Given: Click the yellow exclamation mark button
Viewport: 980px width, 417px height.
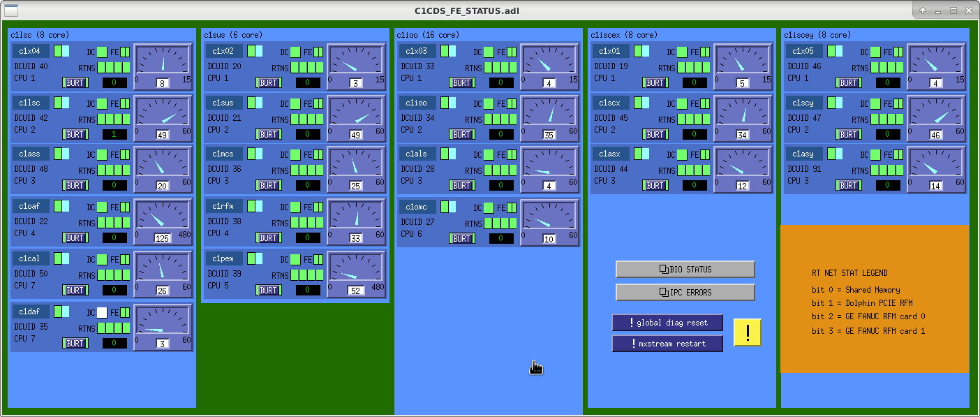Looking at the screenshot, I should coord(747,332).
